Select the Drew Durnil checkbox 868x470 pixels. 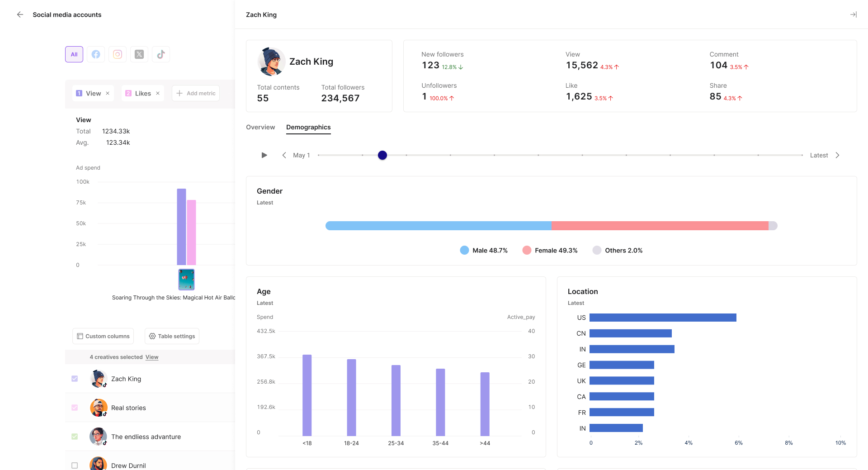(x=75, y=465)
